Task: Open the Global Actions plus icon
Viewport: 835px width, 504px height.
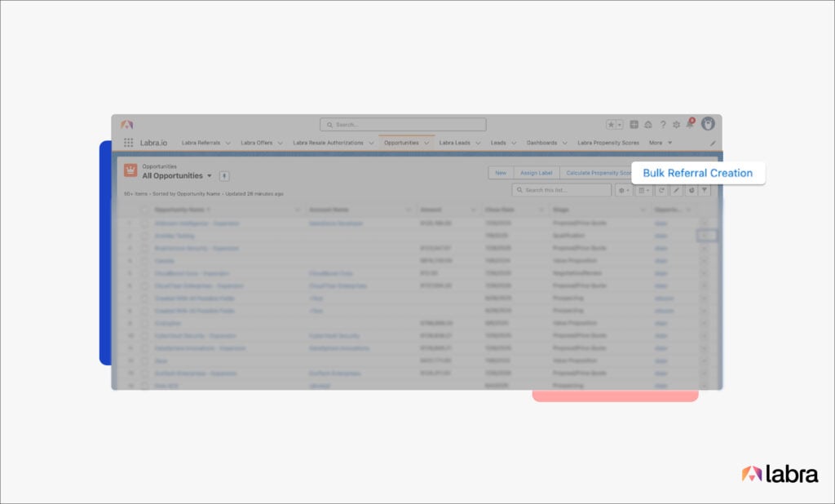Action: 634,125
